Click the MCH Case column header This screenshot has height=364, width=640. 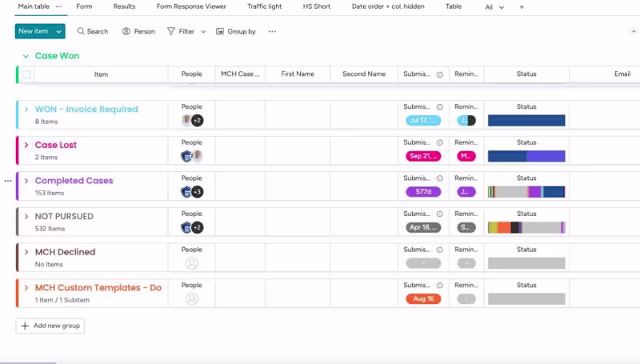240,74
